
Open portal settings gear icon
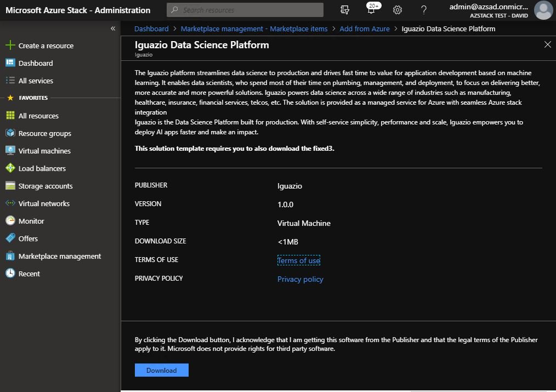click(398, 10)
